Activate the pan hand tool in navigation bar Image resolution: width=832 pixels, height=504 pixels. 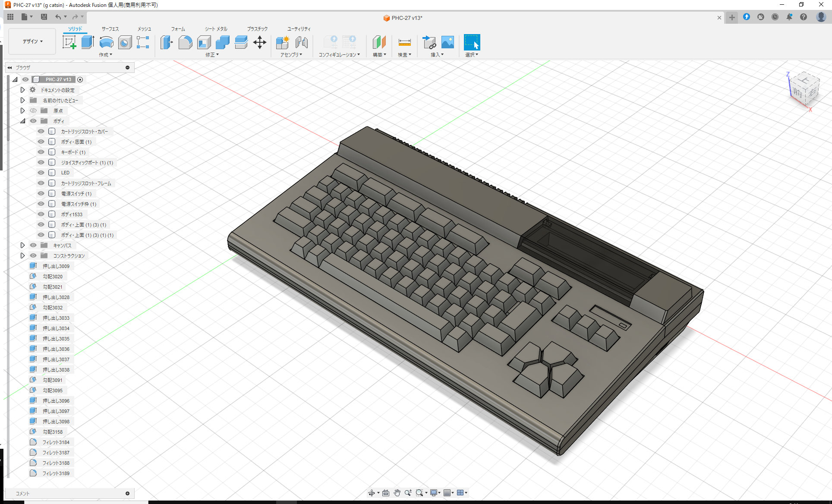pyautogui.click(x=397, y=492)
